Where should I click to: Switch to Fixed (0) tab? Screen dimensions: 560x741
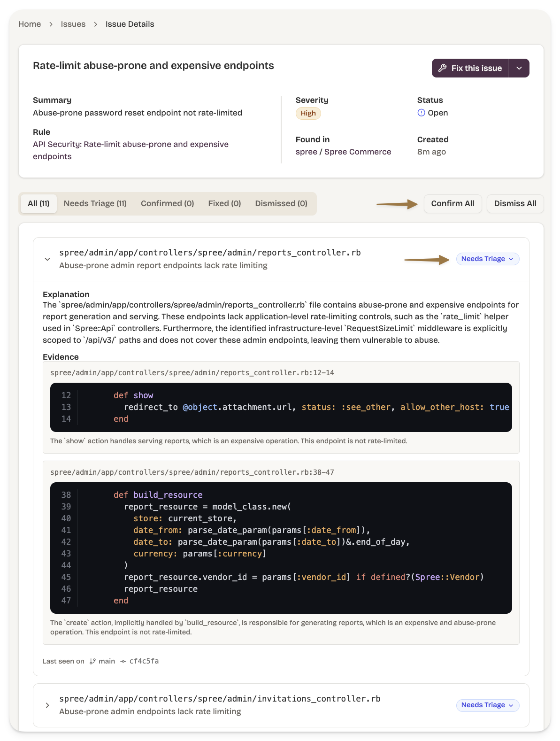(x=224, y=203)
